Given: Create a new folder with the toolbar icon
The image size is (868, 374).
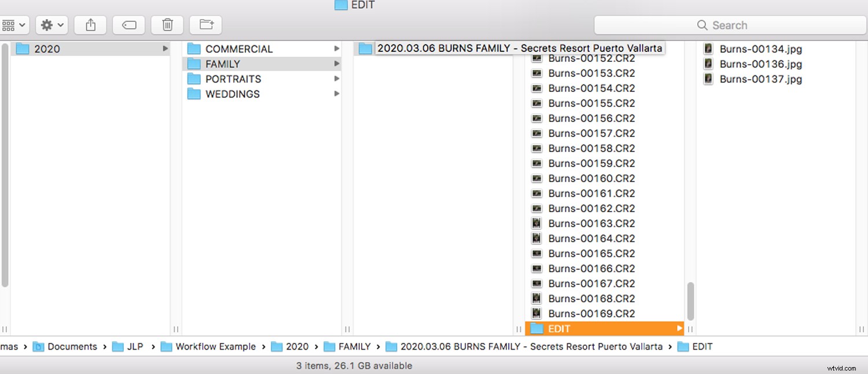Looking at the screenshot, I should (205, 24).
